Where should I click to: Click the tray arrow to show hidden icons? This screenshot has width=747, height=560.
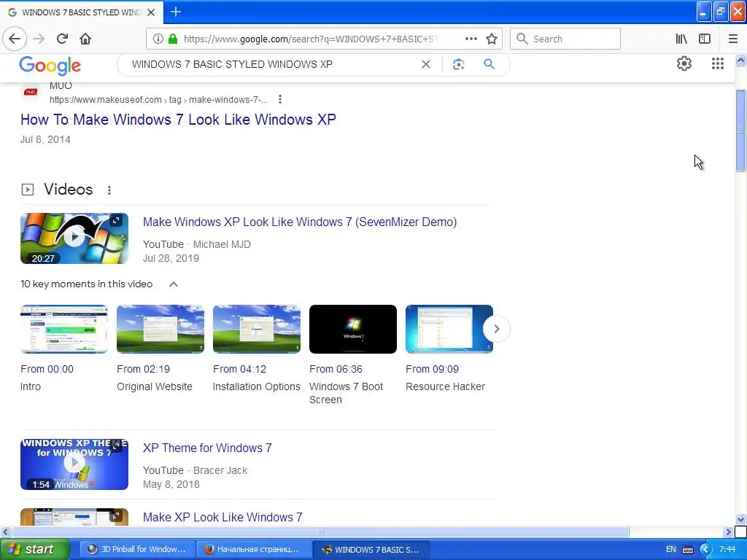tap(705, 550)
